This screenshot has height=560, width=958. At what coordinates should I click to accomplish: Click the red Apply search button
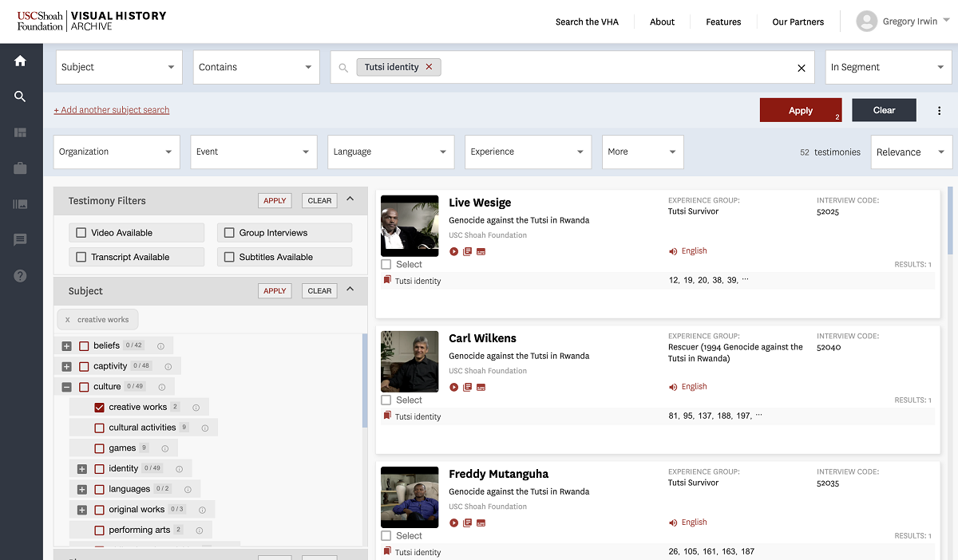pos(801,111)
